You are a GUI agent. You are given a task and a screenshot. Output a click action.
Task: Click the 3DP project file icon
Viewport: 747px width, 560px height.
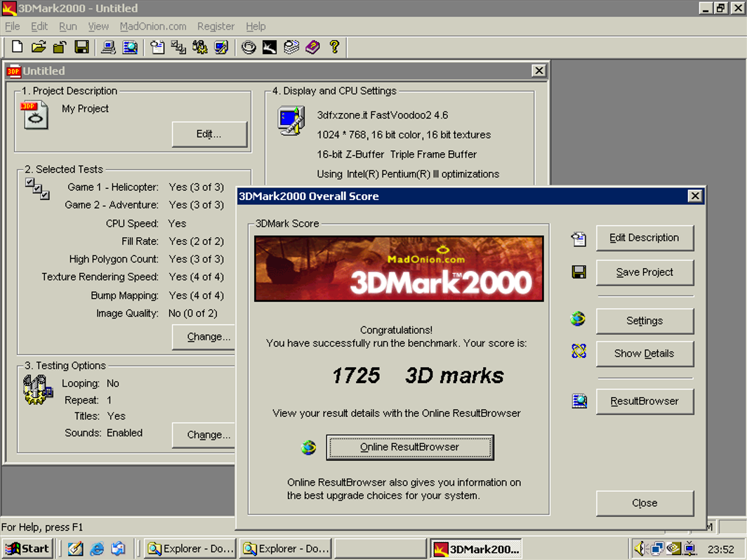point(34,115)
